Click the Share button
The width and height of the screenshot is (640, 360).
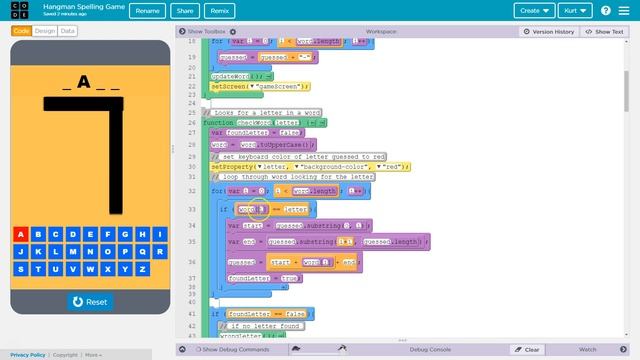pyautogui.click(x=185, y=11)
